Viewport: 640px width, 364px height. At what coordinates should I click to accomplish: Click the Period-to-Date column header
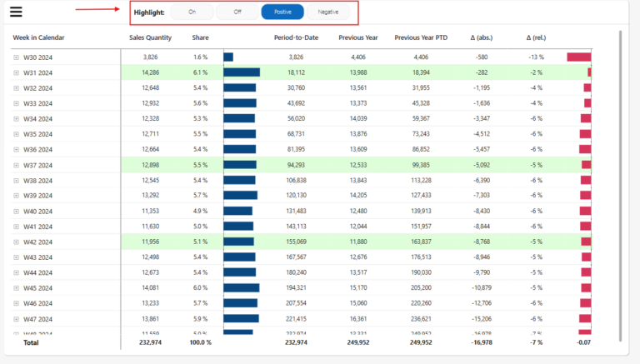(296, 37)
